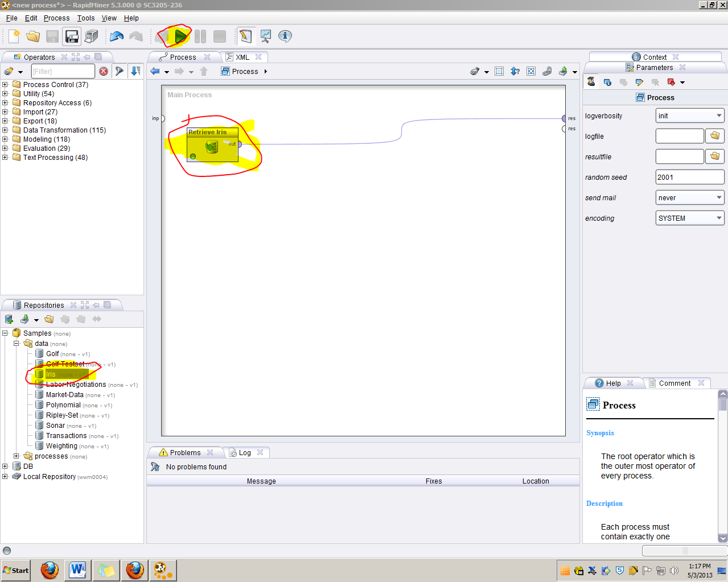Click the logfile text field
This screenshot has height=582, width=728.
coord(680,136)
